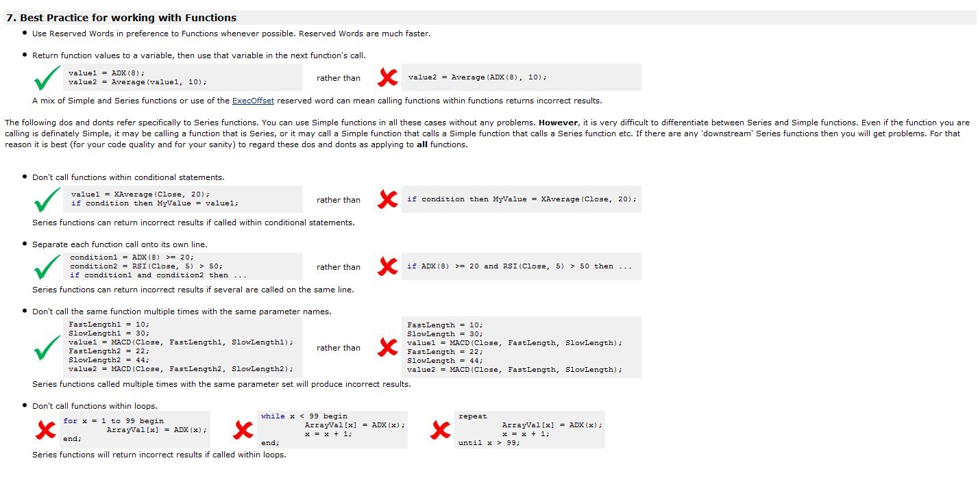Image resolution: width=980 pixels, height=480 pixels.
Task: Open the ExecOffset reserved word link
Action: click(x=253, y=101)
